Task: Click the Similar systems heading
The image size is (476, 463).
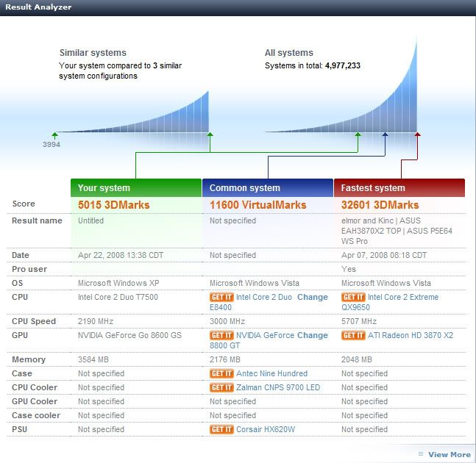Action: click(x=93, y=53)
